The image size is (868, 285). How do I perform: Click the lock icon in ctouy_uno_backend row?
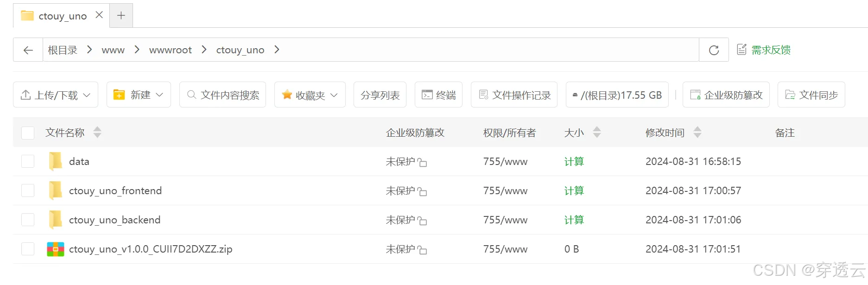click(x=422, y=221)
